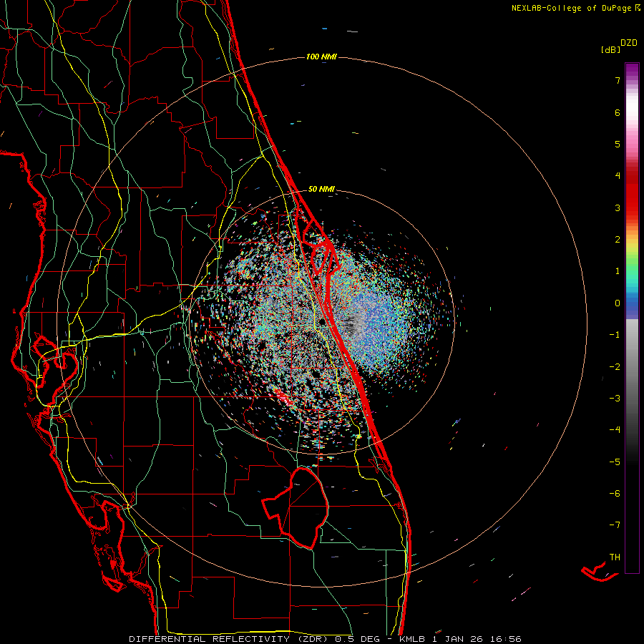
Task: Click the Differential Reflectivity KMLB caption
Action: (325, 639)
